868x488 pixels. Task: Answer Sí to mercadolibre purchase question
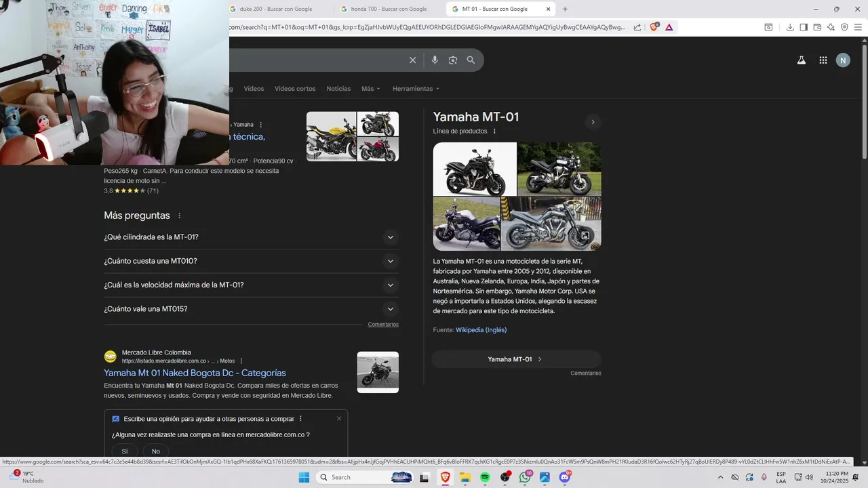click(125, 451)
